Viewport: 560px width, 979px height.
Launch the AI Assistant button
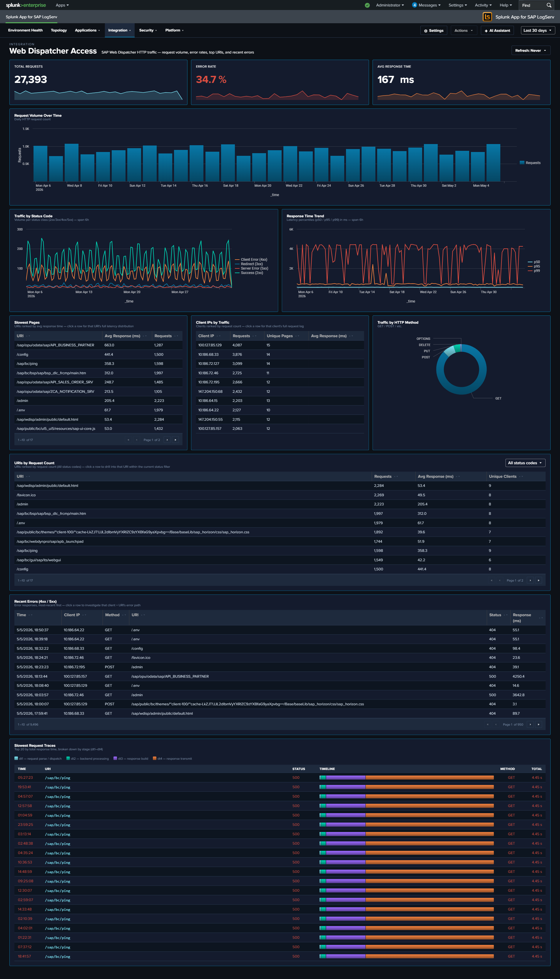(x=497, y=30)
